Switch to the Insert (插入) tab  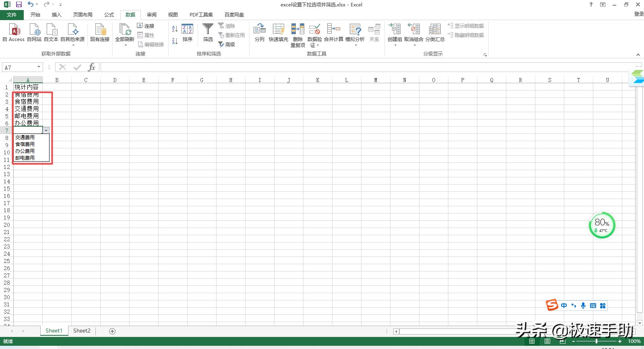point(57,15)
